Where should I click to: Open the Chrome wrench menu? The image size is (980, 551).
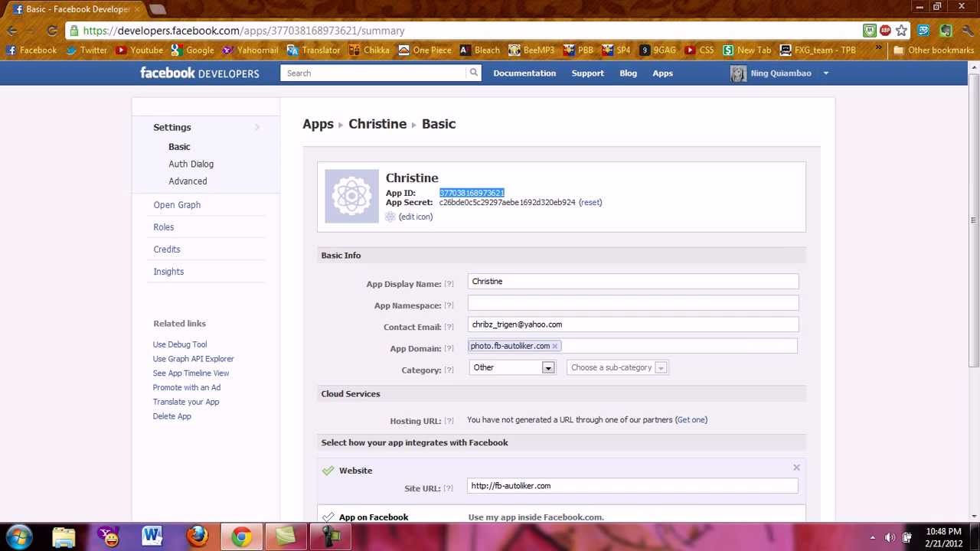coord(967,31)
